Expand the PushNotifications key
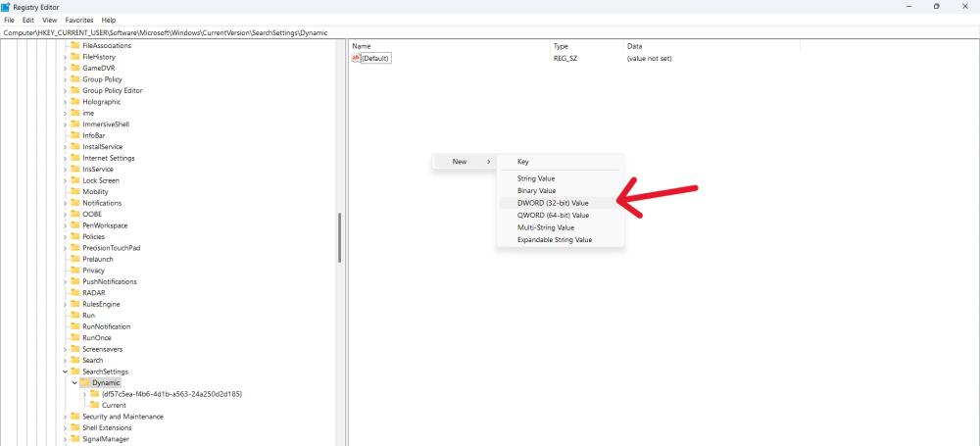 tap(65, 281)
